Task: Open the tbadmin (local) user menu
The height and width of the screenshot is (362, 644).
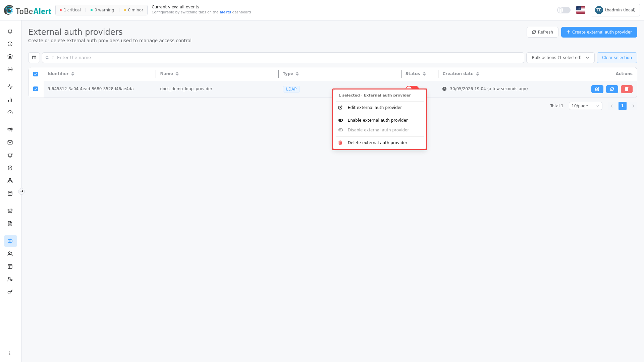Action: click(615, 10)
